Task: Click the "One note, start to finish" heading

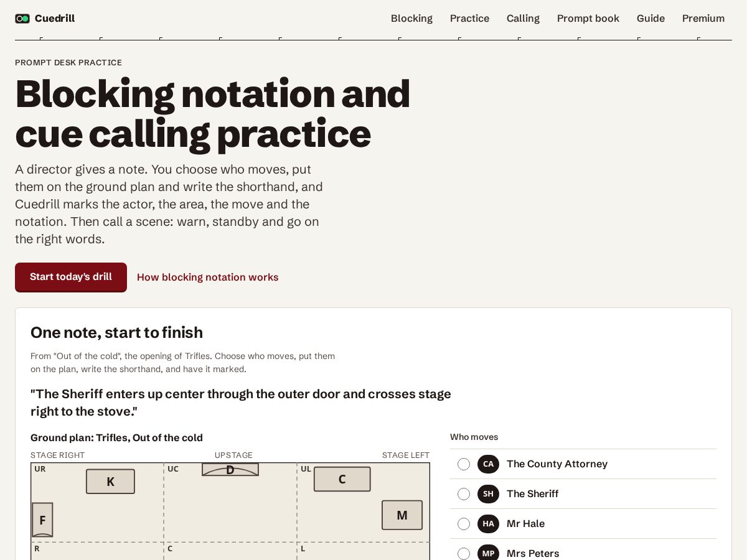Action: click(x=116, y=333)
